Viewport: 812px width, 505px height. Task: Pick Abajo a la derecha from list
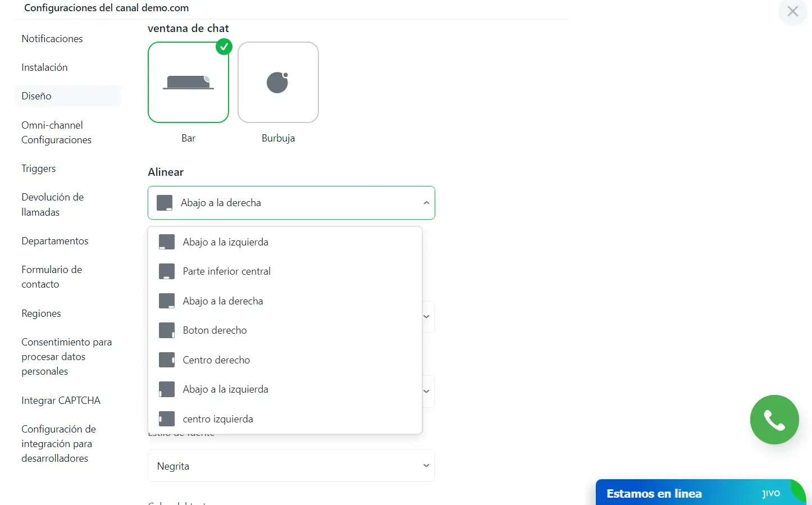(223, 301)
